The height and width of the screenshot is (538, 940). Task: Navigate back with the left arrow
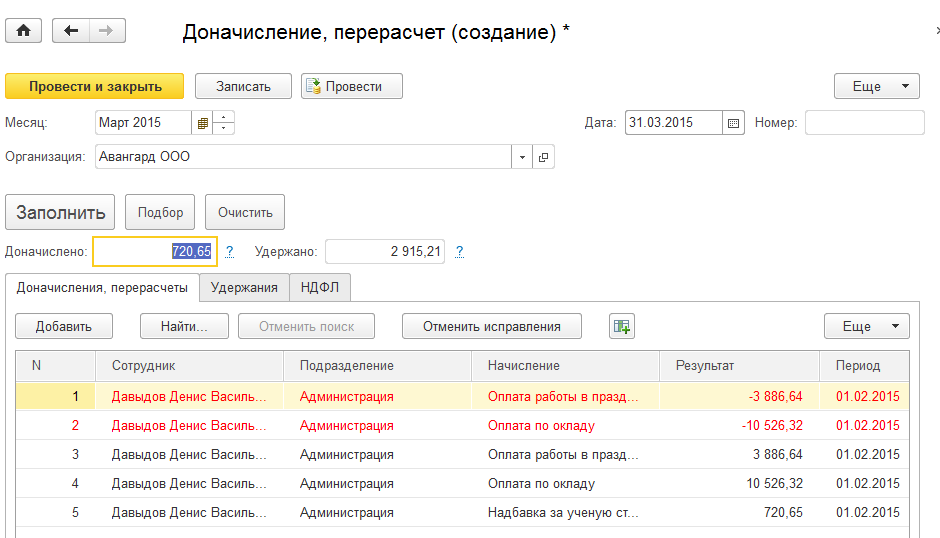coord(70,31)
